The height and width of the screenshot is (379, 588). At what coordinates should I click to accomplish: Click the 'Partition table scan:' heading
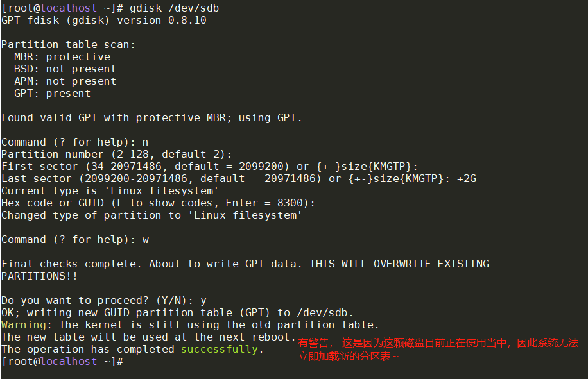(x=68, y=44)
